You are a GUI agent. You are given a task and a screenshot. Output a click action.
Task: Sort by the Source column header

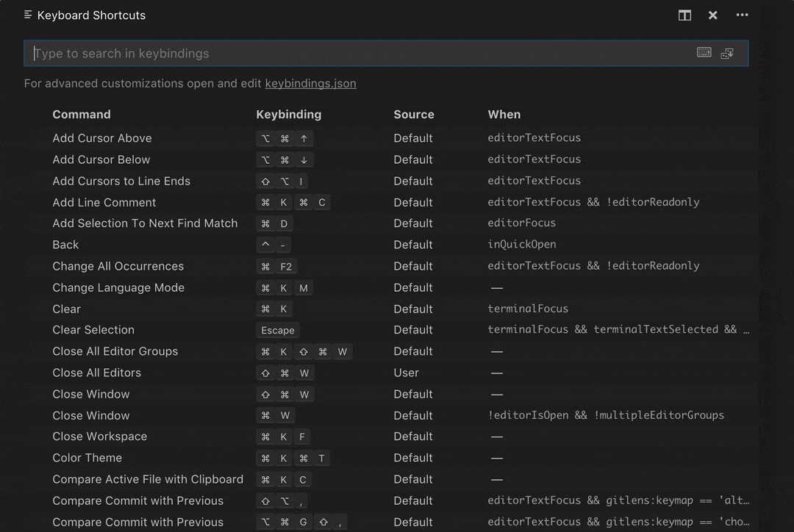point(414,115)
